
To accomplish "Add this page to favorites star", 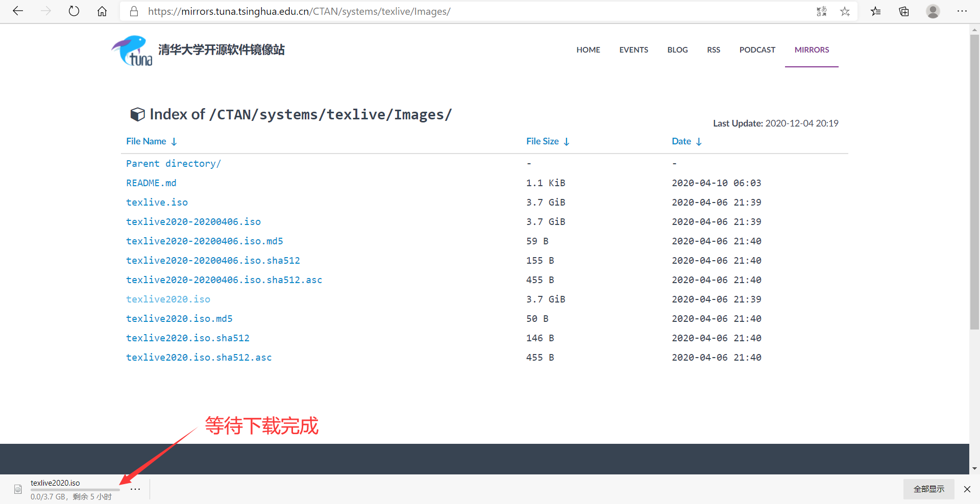I will [845, 11].
